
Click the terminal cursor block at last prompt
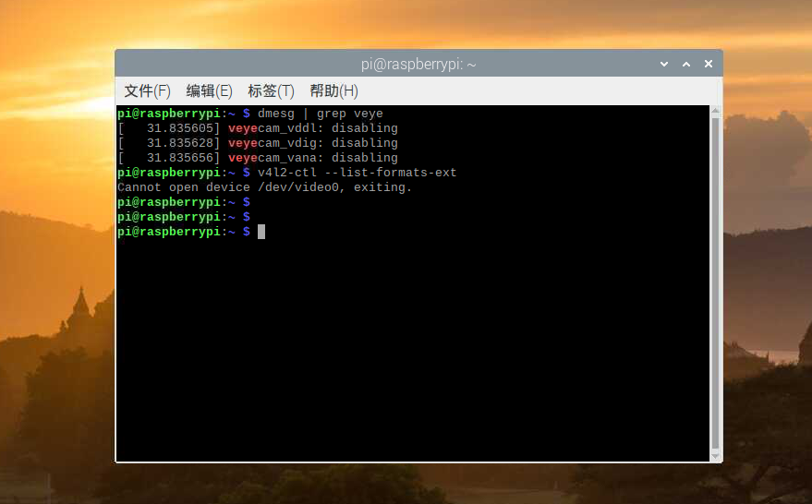tap(261, 232)
